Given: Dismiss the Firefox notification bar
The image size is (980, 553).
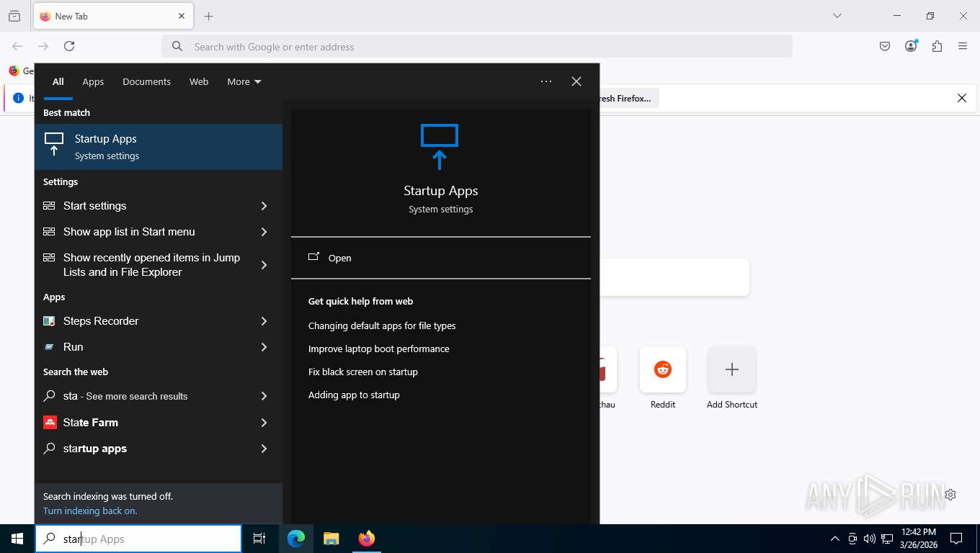Looking at the screenshot, I should 962,98.
